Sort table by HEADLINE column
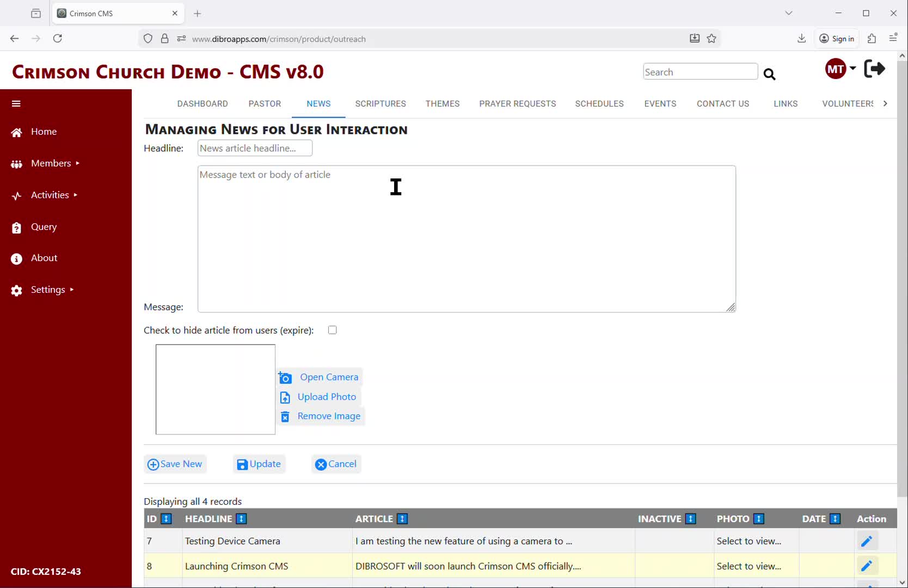The image size is (908, 588). [x=242, y=519]
